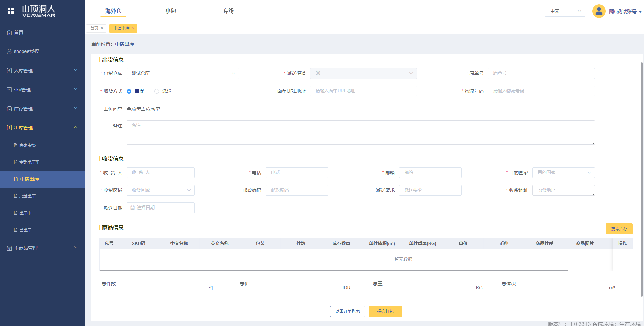Open the 出货仓库 dropdown
This screenshot has width=644, height=326.
[x=183, y=73]
